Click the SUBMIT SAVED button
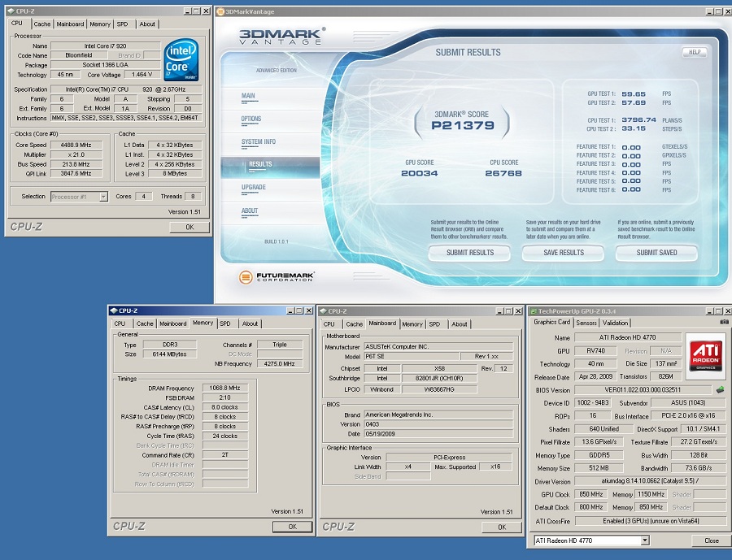Screen dimensions: 732x560 click(656, 253)
